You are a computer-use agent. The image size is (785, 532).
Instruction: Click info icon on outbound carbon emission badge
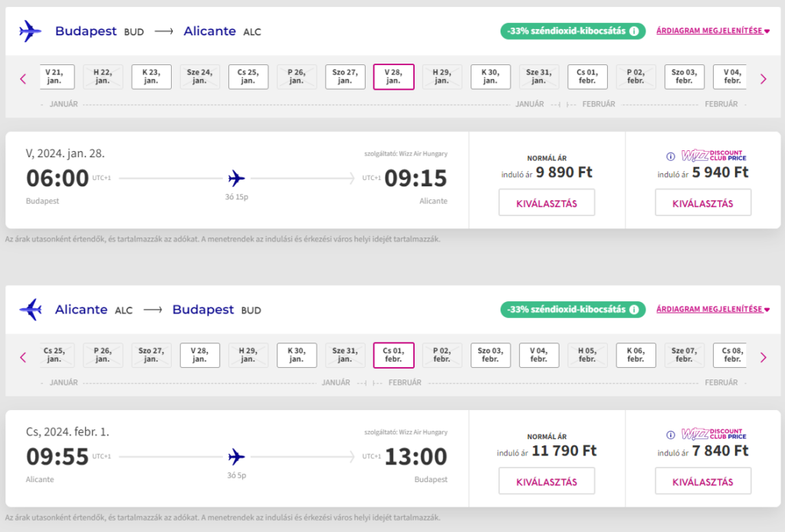634,31
